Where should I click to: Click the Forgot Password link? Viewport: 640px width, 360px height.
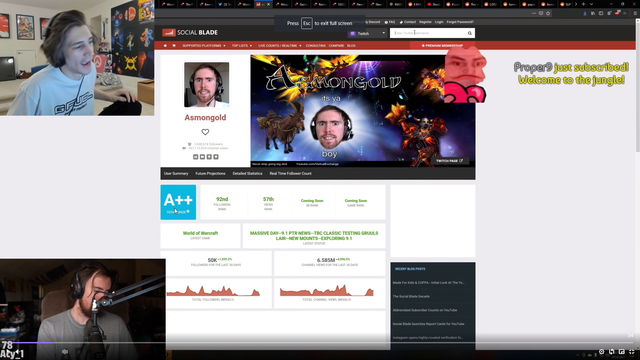click(x=460, y=22)
